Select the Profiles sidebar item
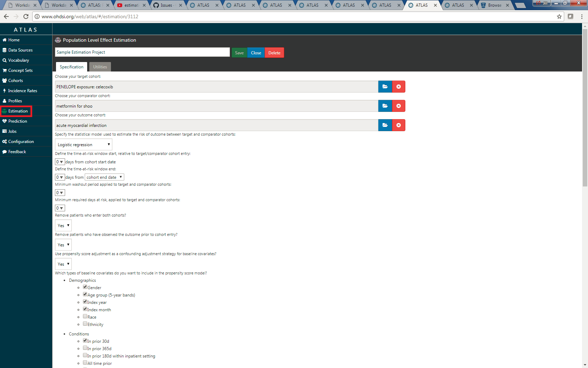The width and height of the screenshot is (588, 368). click(15, 101)
